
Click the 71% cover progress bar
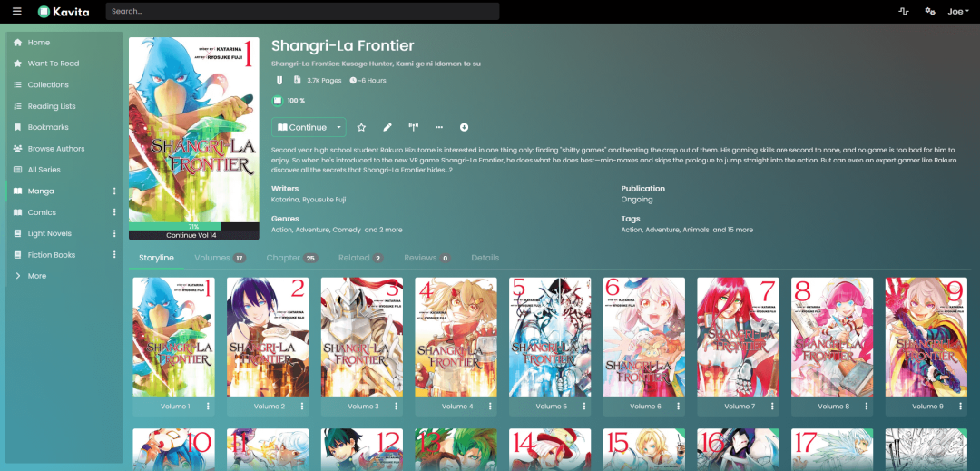(194, 227)
